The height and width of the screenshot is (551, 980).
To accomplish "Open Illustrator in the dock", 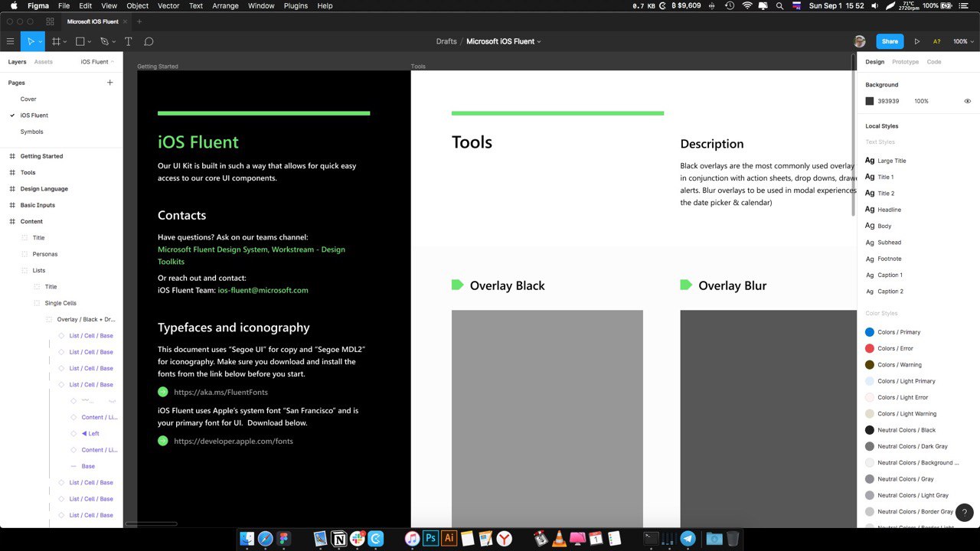I will (449, 539).
